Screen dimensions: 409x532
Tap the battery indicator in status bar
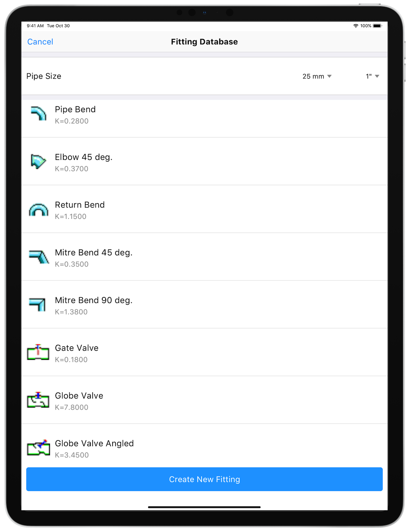coord(378,26)
